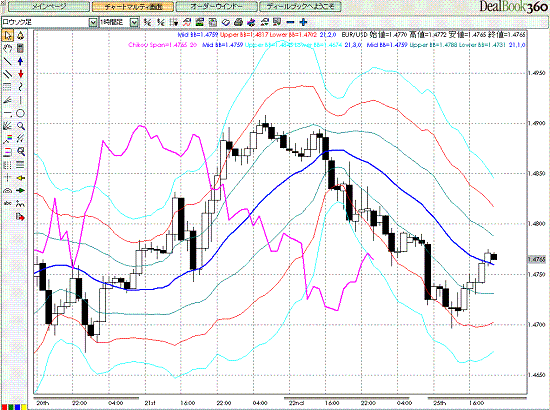The height and width of the screenshot is (410, 550).
Task: Click the 1.4950 price axis label
Action: click(537, 73)
